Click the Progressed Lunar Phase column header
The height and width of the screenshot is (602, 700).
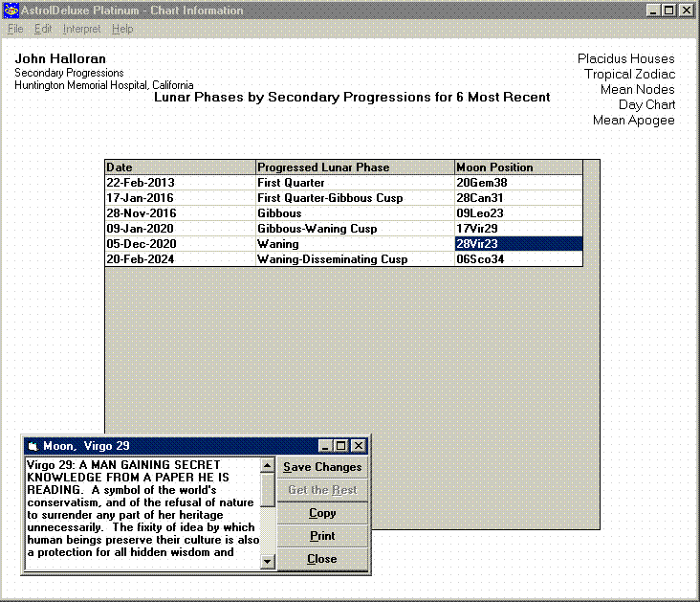(x=355, y=167)
